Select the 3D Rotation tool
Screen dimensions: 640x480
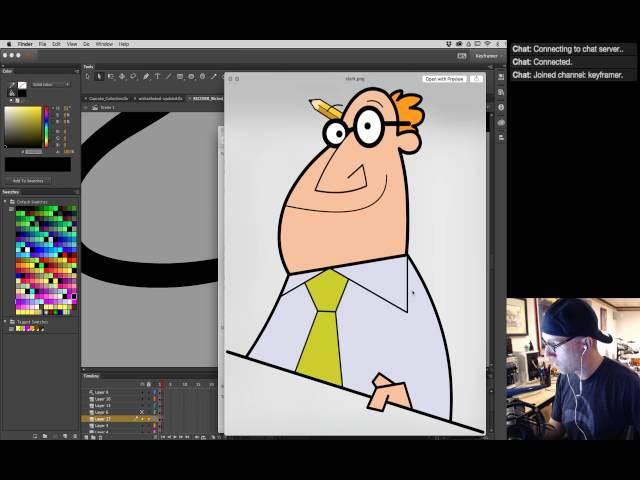pos(122,76)
